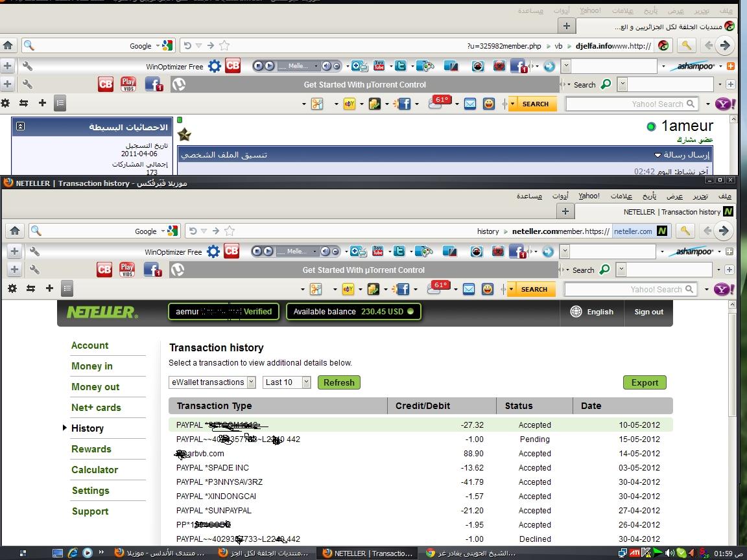Click the YouTube toolbar icon in the Neteller window
This screenshot has height=560, width=747.
[378, 251]
